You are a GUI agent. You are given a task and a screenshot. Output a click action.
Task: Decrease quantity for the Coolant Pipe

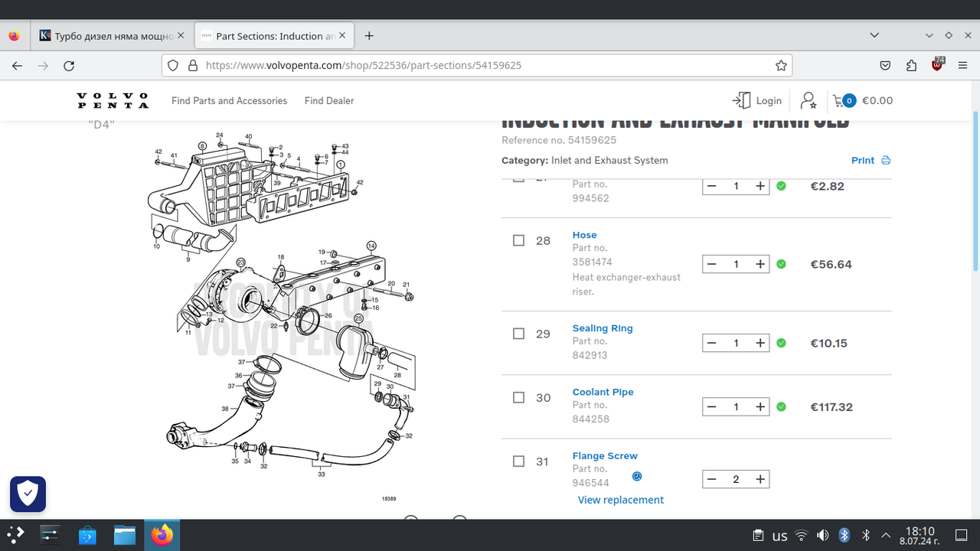pos(711,407)
